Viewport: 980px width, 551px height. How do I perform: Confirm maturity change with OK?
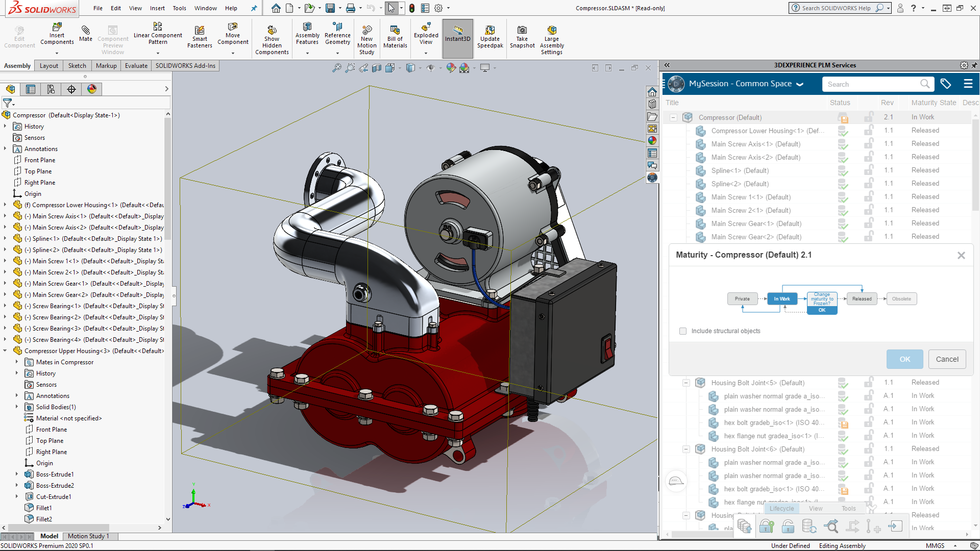coord(904,359)
